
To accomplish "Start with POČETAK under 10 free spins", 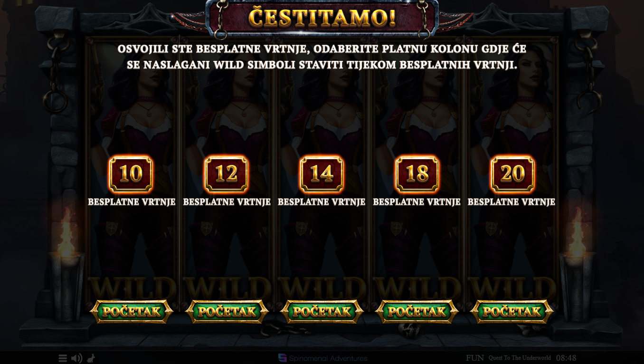I will (132, 312).
